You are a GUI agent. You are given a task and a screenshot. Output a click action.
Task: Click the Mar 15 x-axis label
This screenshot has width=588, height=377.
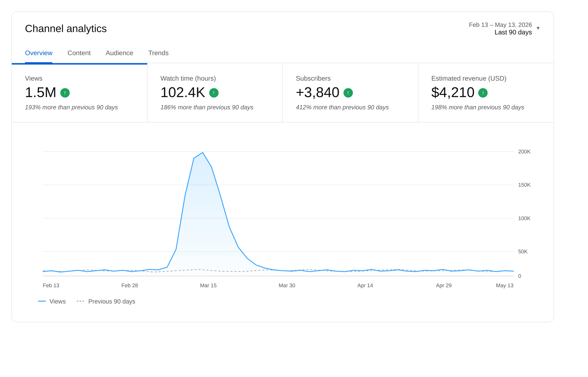pyautogui.click(x=208, y=285)
